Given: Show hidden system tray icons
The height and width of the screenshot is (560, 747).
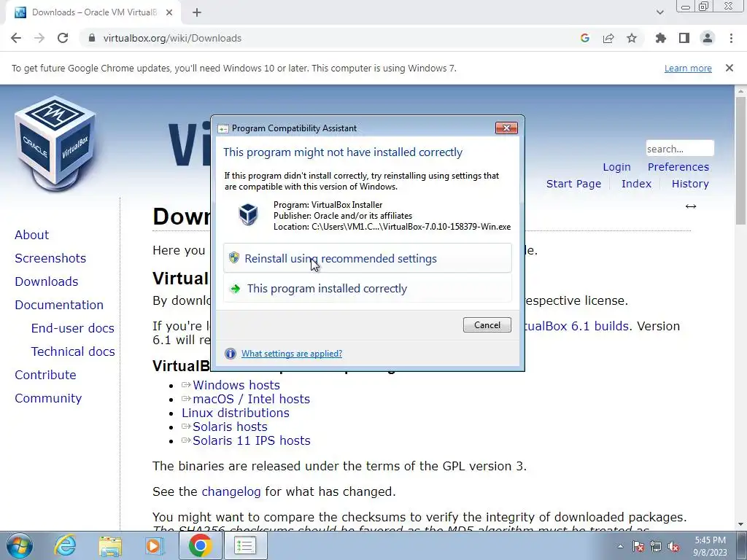Looking at the screenshot, I should pos(620,546).
